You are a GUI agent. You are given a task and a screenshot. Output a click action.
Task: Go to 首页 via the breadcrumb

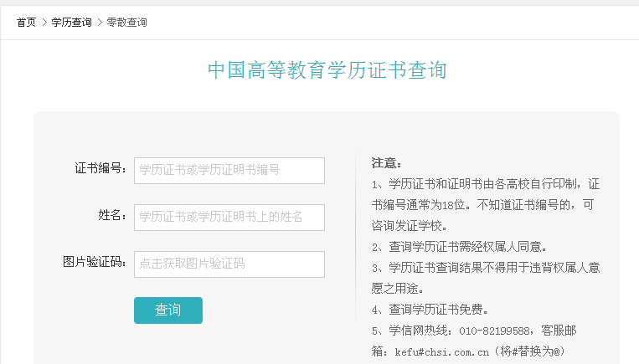tap(26, 23)
